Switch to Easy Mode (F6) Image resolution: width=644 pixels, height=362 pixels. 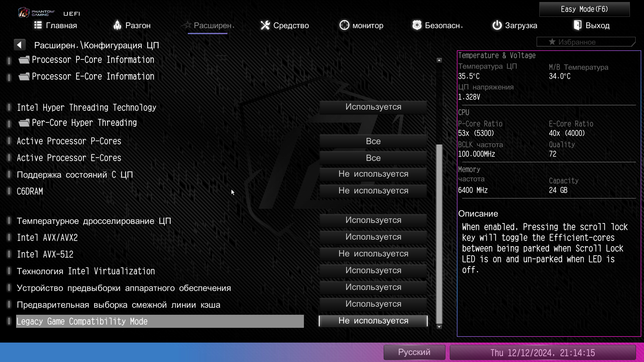pyautogui.click(x=584, y=9)
